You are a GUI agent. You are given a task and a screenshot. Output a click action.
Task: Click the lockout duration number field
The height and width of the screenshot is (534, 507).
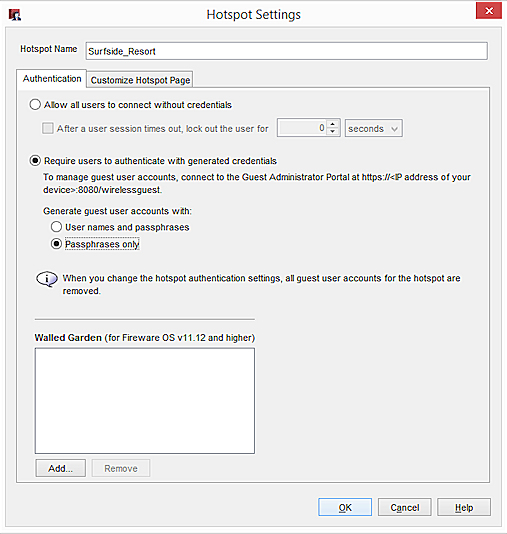[x=302, y=128]
